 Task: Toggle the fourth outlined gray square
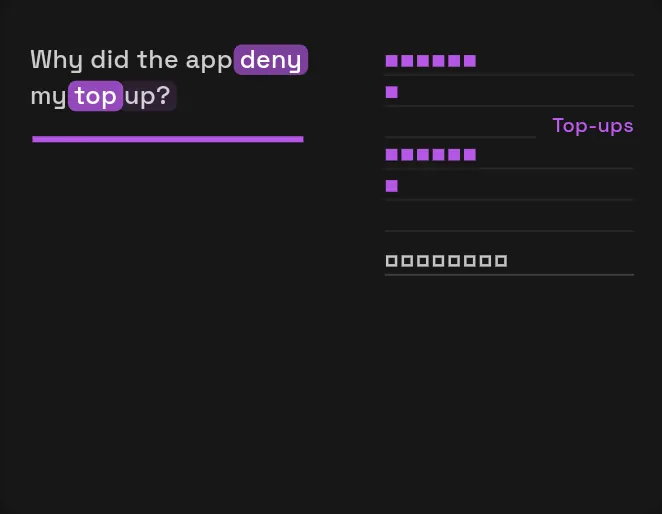(x=438, y=261)
